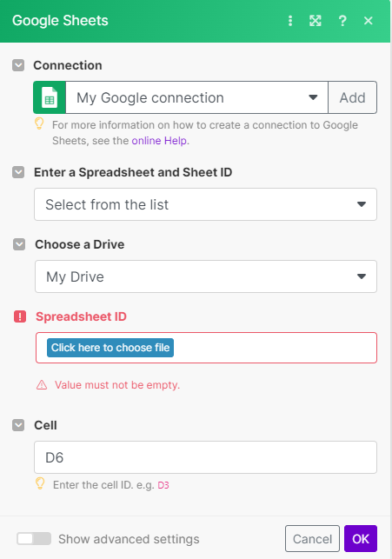Screen dimensions: 392x559
Task: Open the Select from the list dropdown
Action: point(205,204)
